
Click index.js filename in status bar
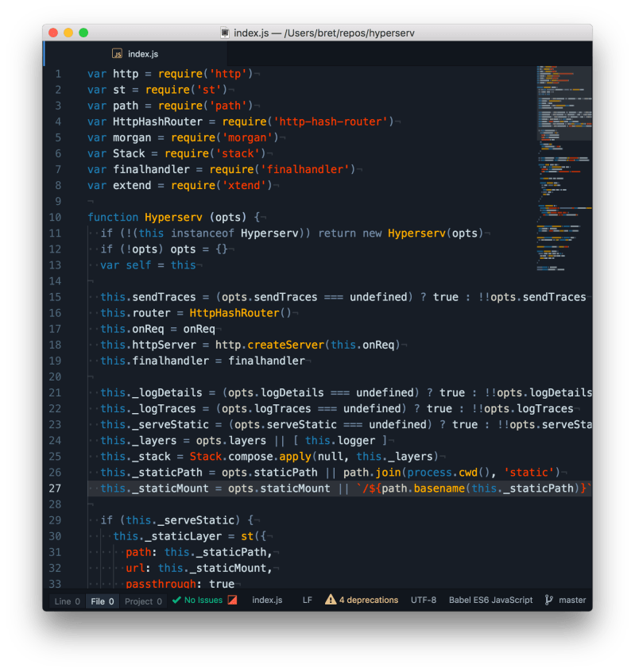click(x=267, y=600)
